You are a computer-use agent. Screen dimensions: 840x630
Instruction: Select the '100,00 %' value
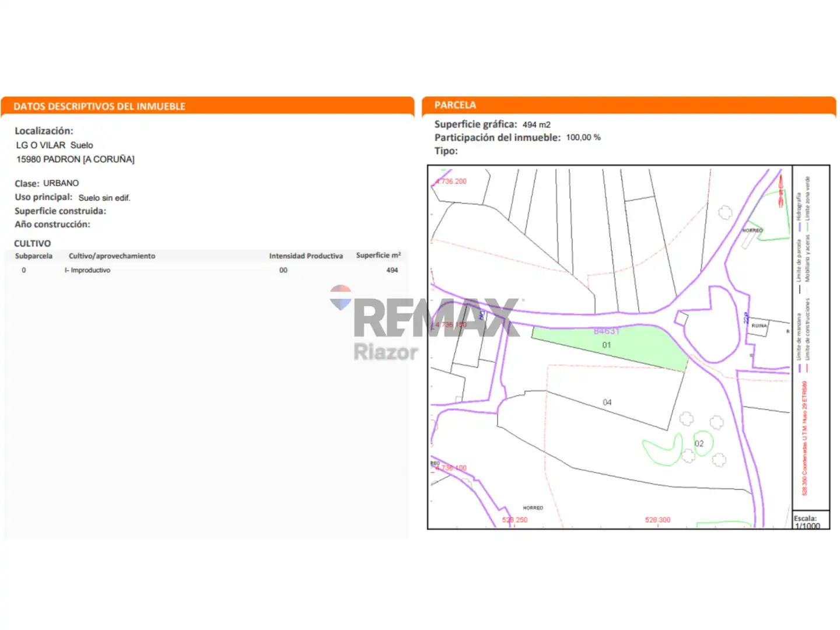point(583,138)
